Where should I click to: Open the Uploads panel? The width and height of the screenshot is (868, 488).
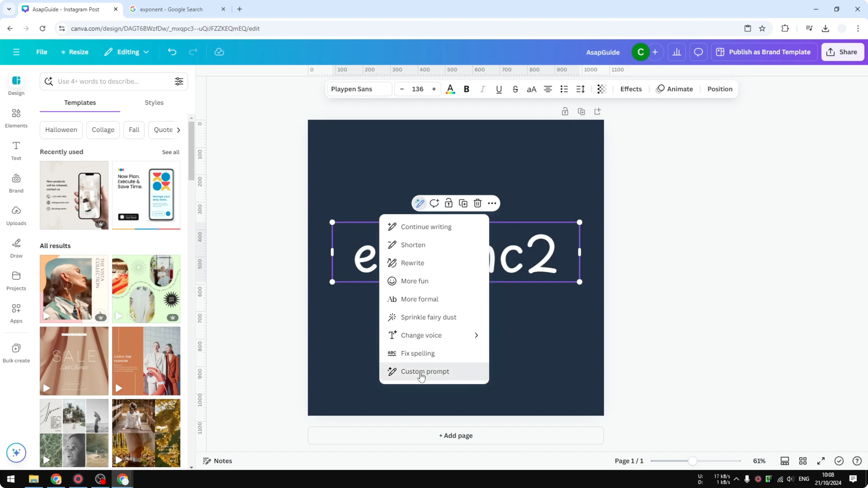tap(16, 216)
